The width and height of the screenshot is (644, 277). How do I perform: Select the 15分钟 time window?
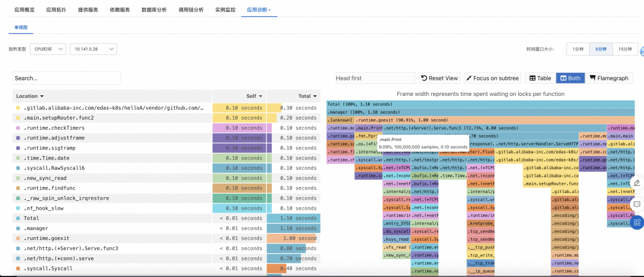pyautogui.click(x=625, y=49)
